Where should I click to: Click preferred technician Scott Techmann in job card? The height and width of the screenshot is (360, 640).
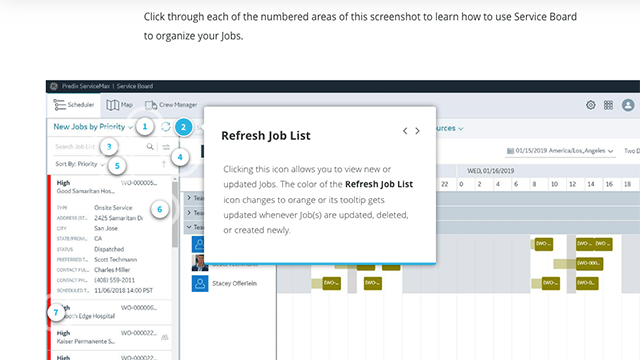[116, 260]
